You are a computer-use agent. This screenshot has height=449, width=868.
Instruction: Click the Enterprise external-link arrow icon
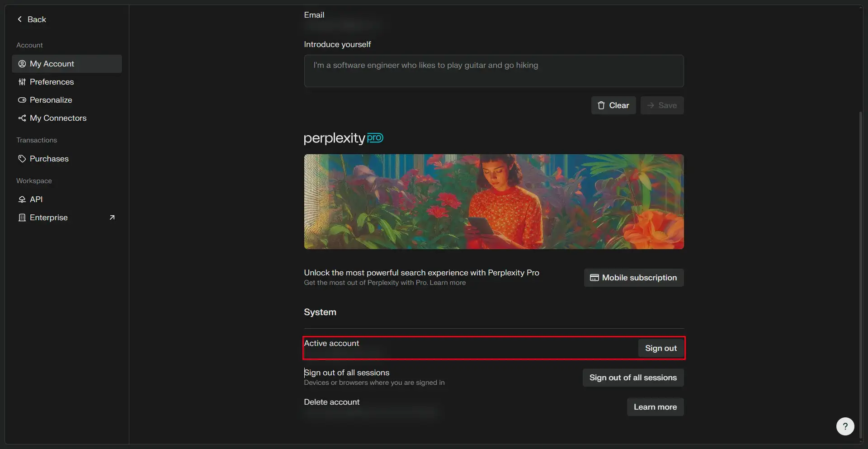point(112,217)
